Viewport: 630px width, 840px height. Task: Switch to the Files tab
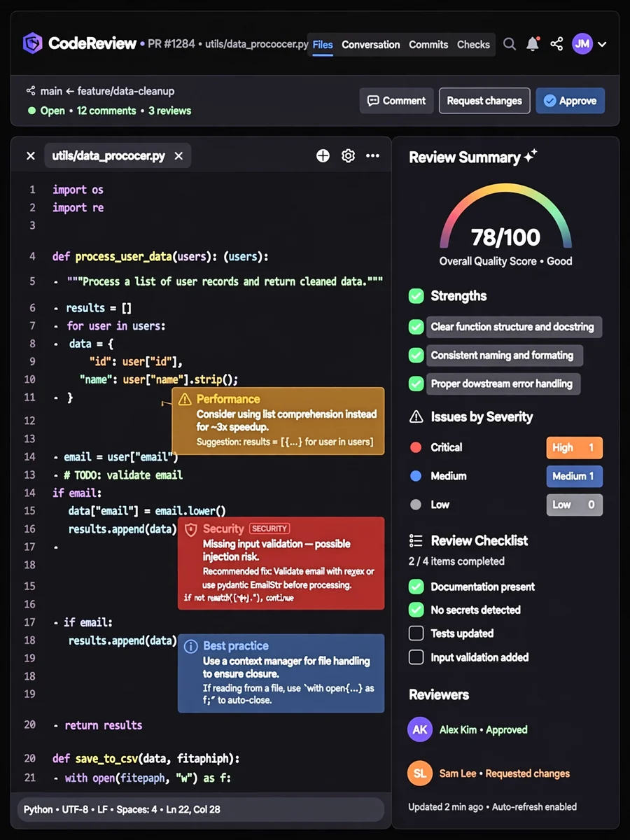[323, 44]
